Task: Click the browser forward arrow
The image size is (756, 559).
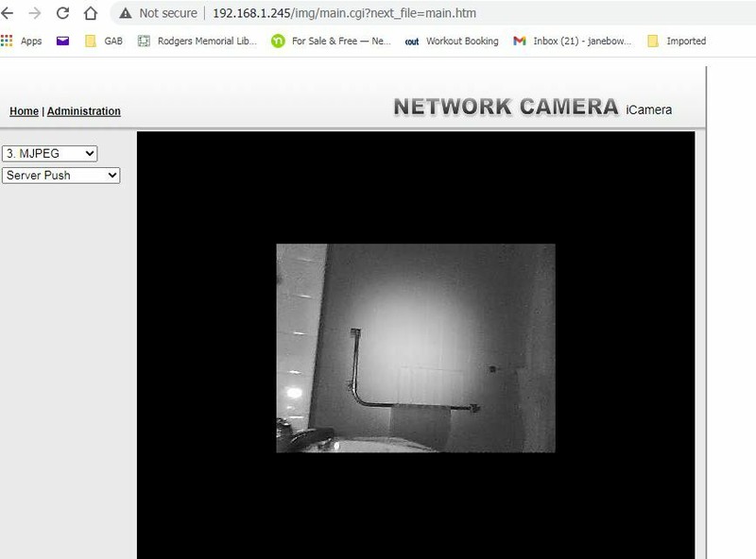Action: tap(35, 13)
